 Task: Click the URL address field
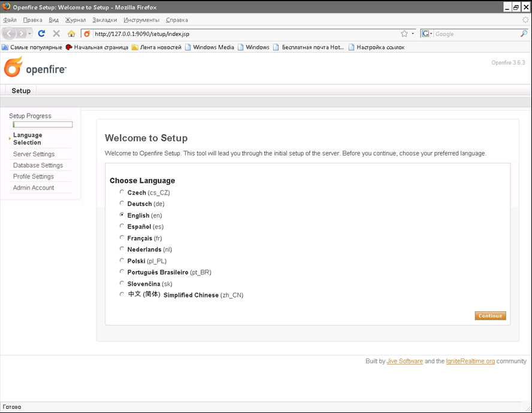point(246,34)
